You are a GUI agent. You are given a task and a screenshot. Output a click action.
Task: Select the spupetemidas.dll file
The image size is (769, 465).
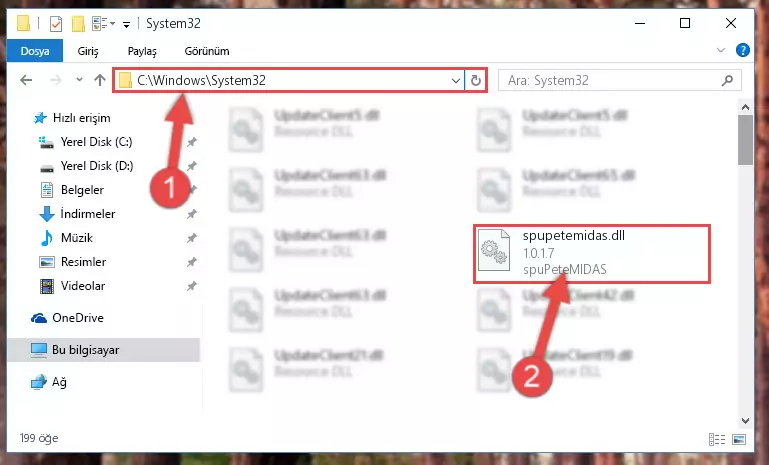pyautogui.click(x=591, y=254)
